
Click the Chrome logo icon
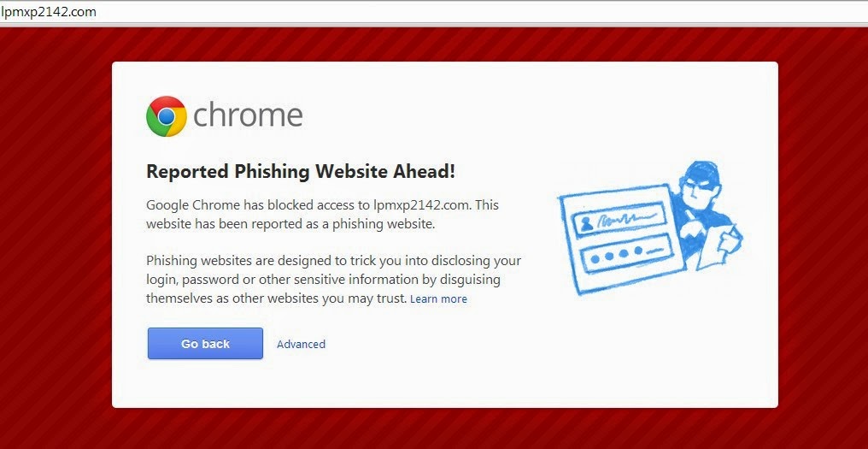166,116
